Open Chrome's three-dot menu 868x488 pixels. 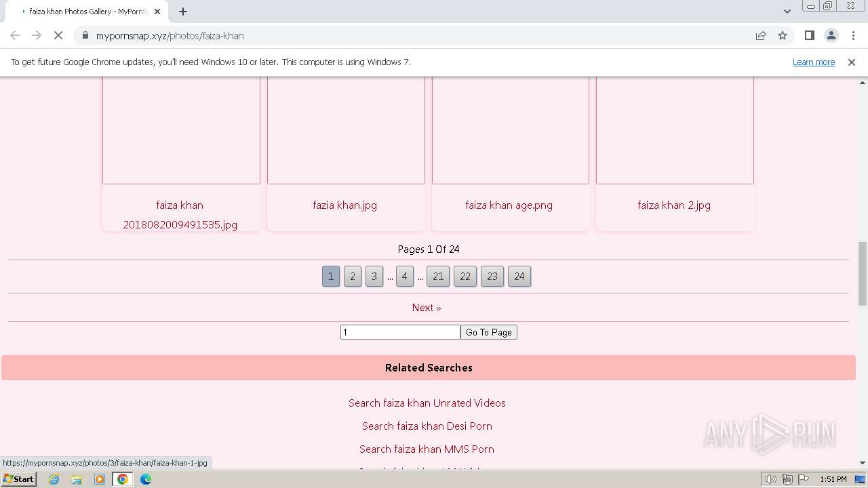pos(853,36)
